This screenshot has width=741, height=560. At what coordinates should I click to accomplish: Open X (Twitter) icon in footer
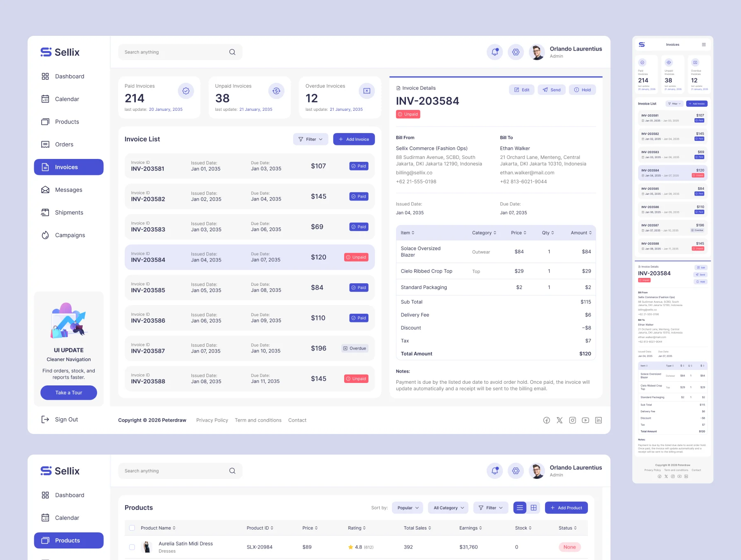pos(559,420)
